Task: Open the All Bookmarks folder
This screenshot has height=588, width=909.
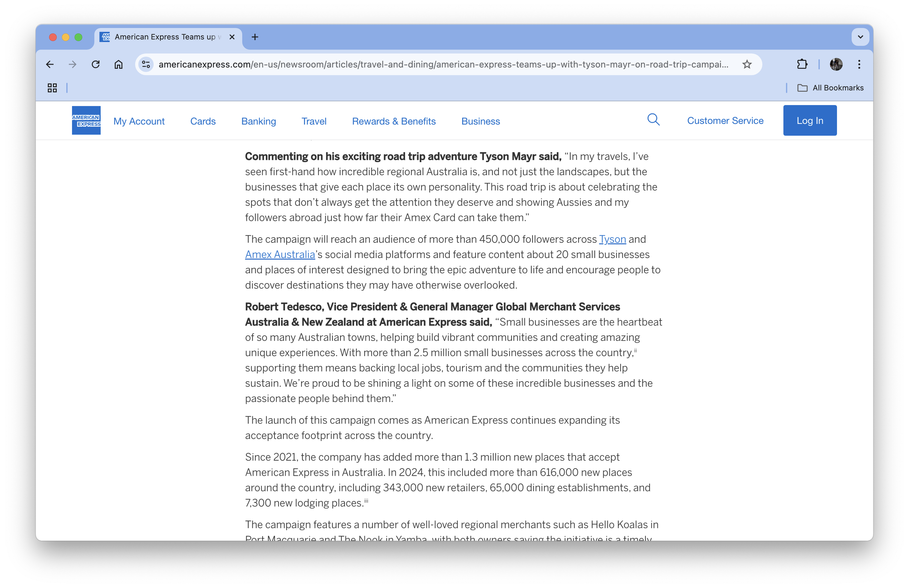Action: 830,88
